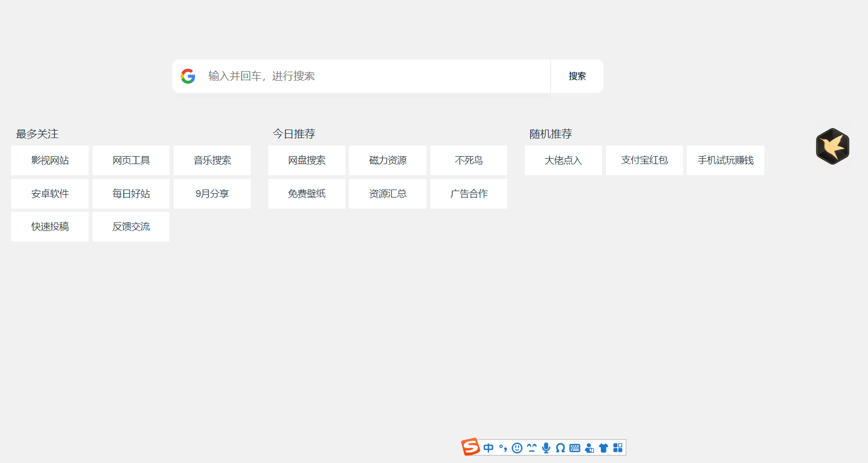This screenshot has width=868, height=463.
Task: Open Sogou skin shirt icon
Action: [x=603, y=448]
